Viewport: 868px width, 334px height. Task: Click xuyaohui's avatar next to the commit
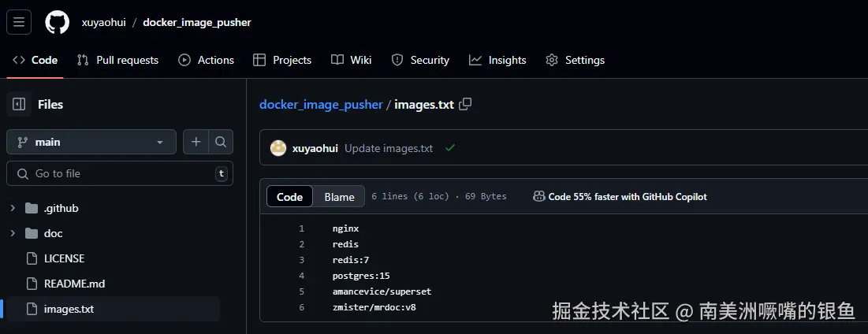tap(278, 148)
